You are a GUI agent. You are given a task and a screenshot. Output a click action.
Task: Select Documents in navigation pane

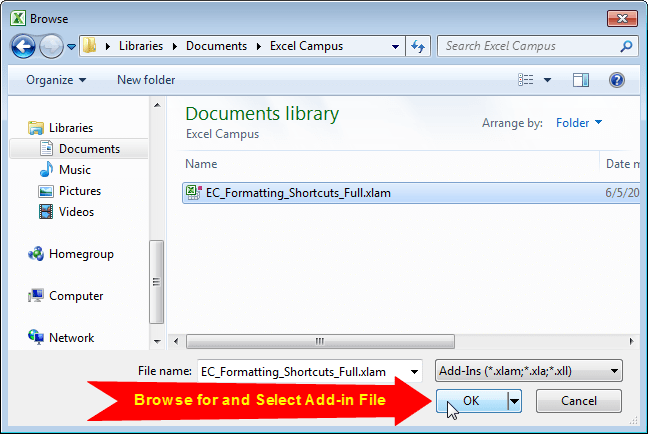[x=88, y=149]
